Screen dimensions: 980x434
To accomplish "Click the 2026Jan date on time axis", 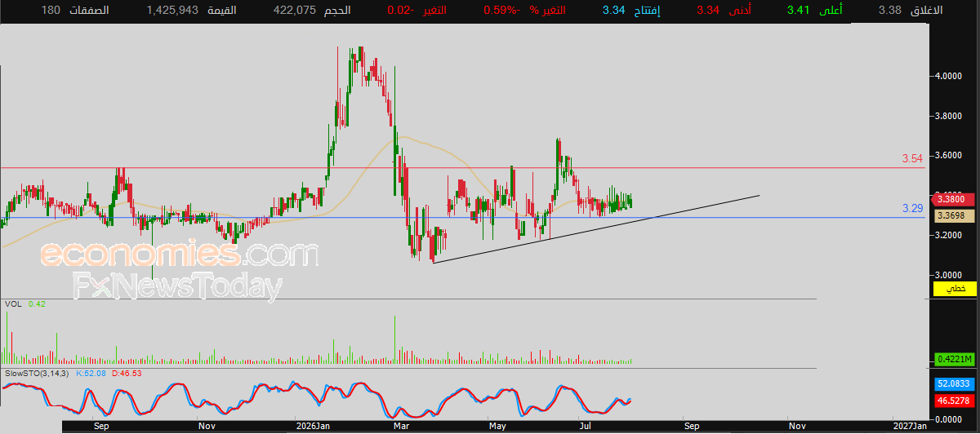I will tap(313, 425).
